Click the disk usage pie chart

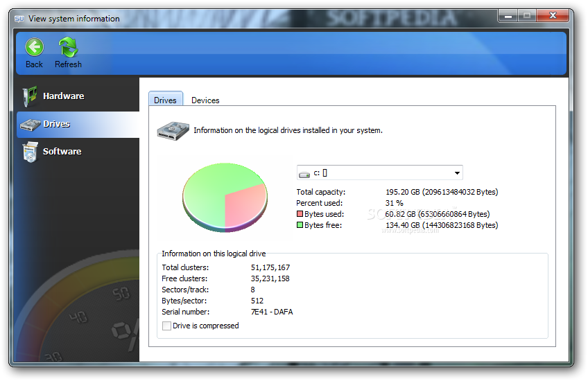tap(225, 197)
